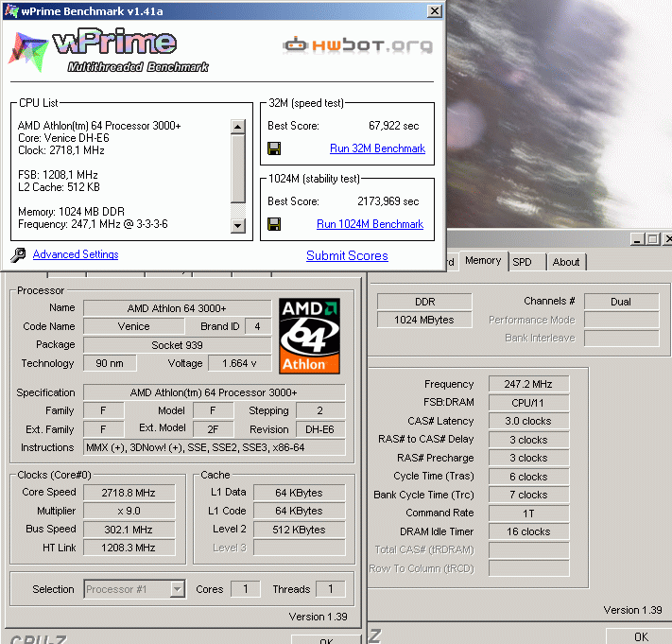Click the Advanced Settings wrench icon
This screenshot has width=672, height=644.
(x=18, y=254)
